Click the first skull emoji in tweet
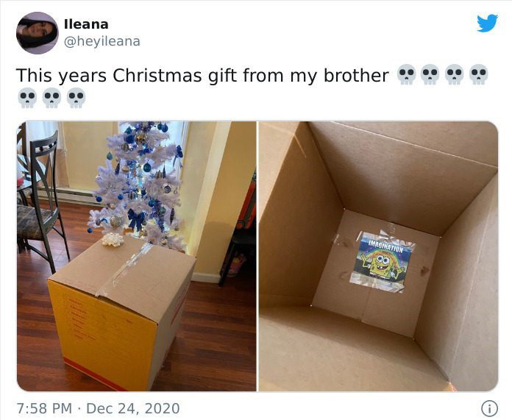512x420 pixels. [x=406, y=75]
